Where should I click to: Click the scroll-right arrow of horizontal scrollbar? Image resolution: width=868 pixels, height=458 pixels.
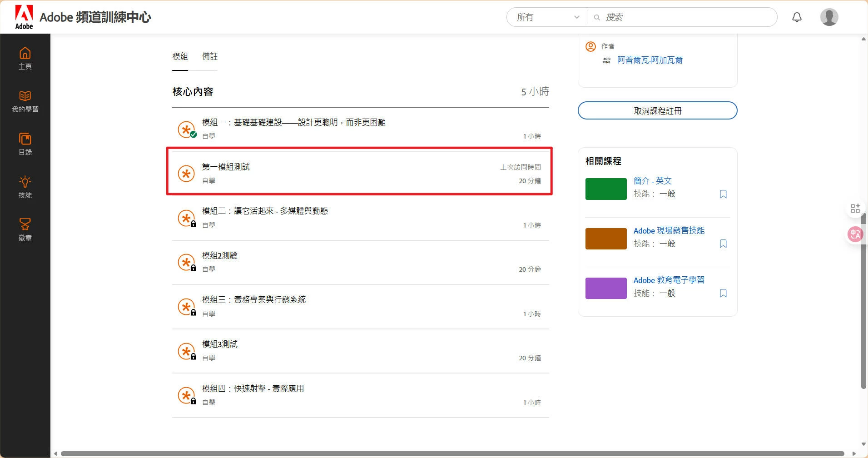854,453
